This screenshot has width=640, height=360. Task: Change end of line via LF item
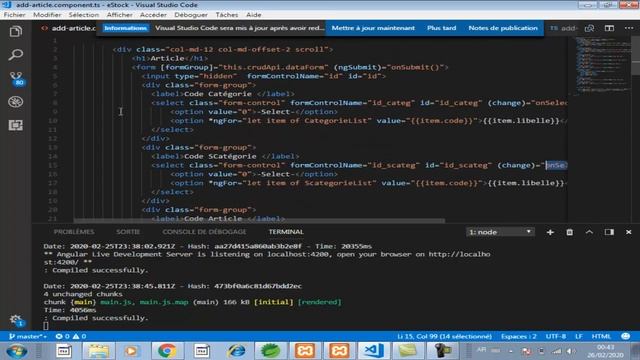click(578, 336)
